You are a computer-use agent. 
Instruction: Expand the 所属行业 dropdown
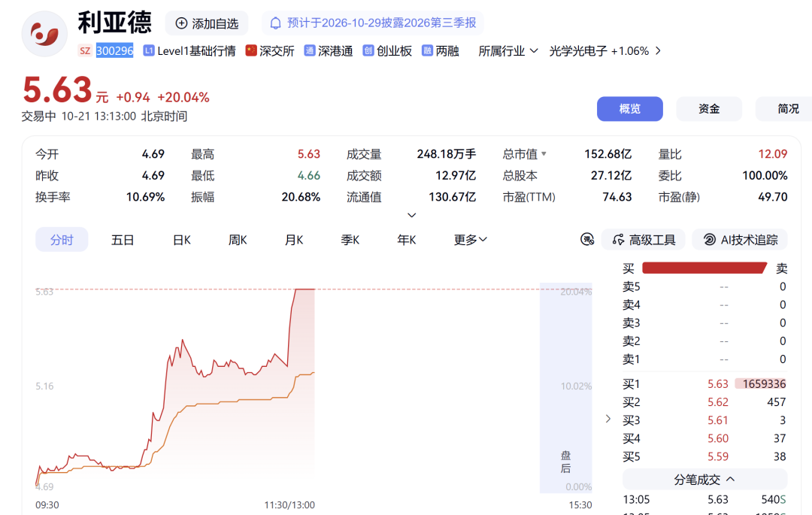pyautogui.click(x=508, y=50)
